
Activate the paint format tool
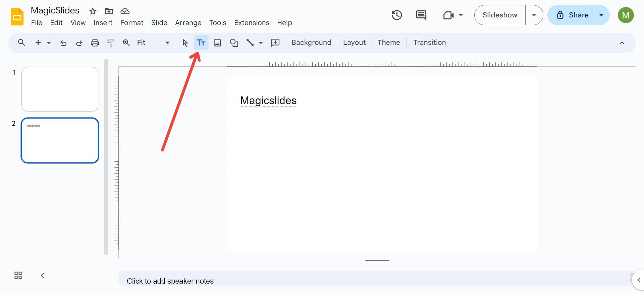(110, 43)
